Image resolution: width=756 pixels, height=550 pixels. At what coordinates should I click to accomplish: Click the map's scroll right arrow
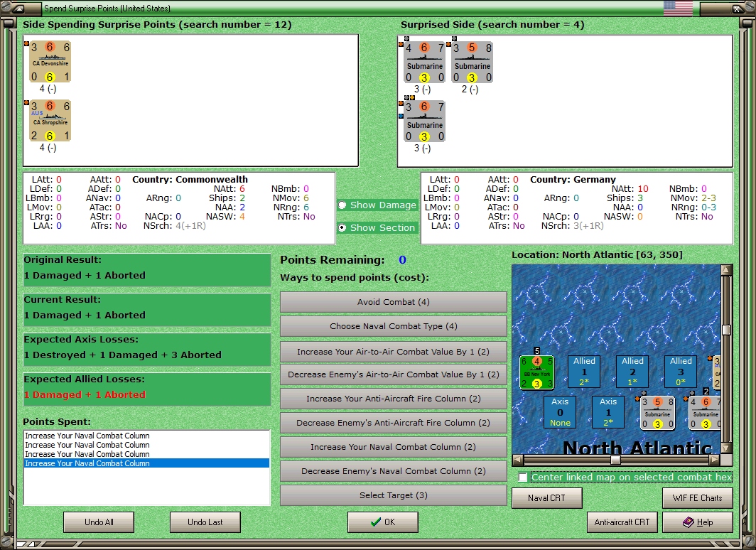(x=715, y=460)
